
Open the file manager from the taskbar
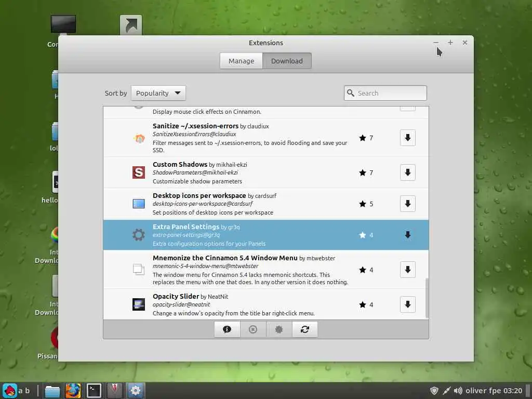(52, 391)
